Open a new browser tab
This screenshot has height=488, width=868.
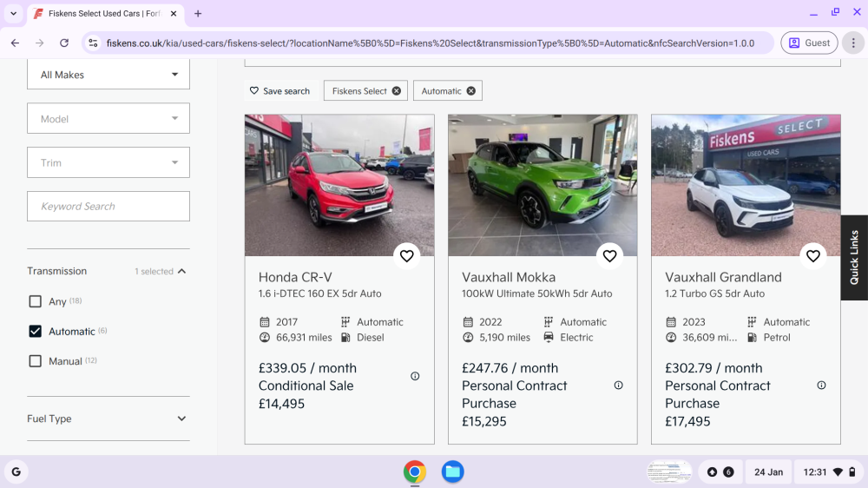click(198, 13)
